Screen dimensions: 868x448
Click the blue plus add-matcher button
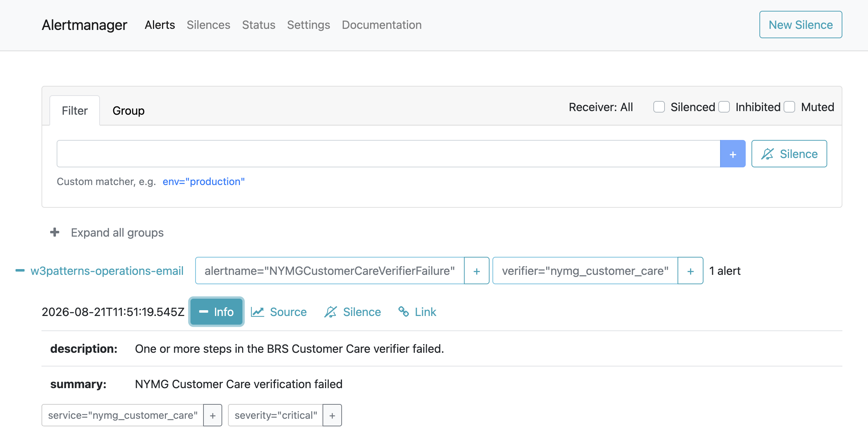[732, 154]
